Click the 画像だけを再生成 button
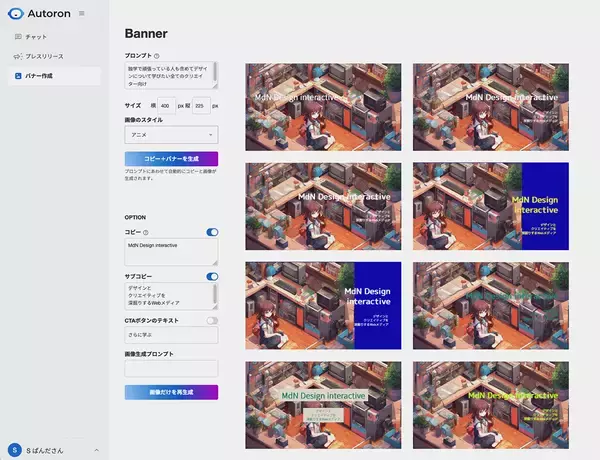This screenshot has width=600, height=460. pyautogui.click(x=171, y=392)
